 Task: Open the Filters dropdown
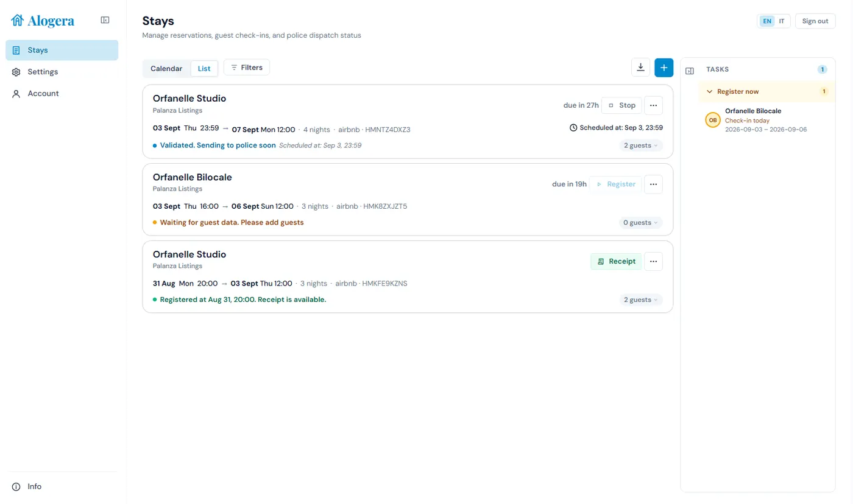click(247, 68)
